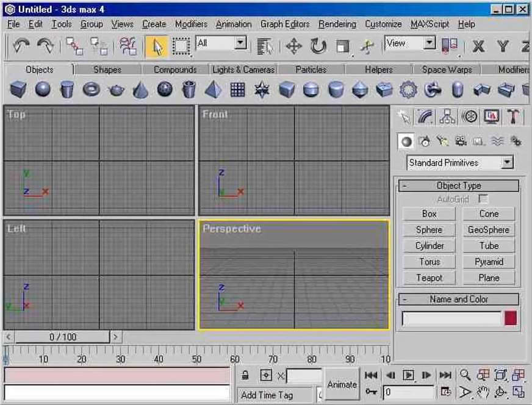The image size is (532, 405).
Task: Click the object name input field
Action: 451,319
